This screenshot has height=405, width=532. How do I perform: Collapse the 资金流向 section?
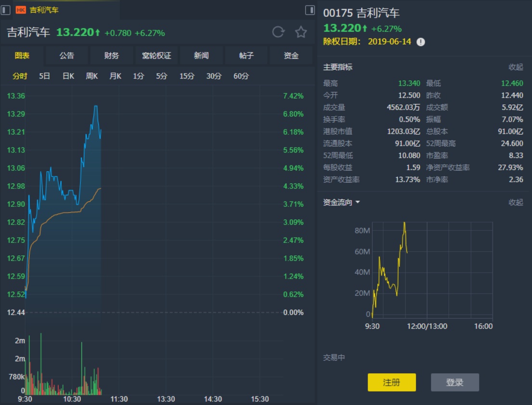[516, 202]
